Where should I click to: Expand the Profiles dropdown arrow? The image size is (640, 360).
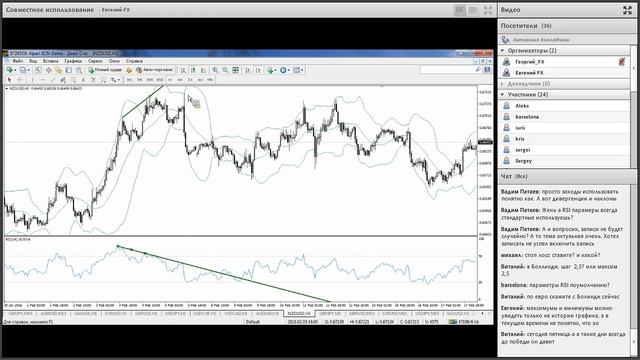[x=28, y=70]
